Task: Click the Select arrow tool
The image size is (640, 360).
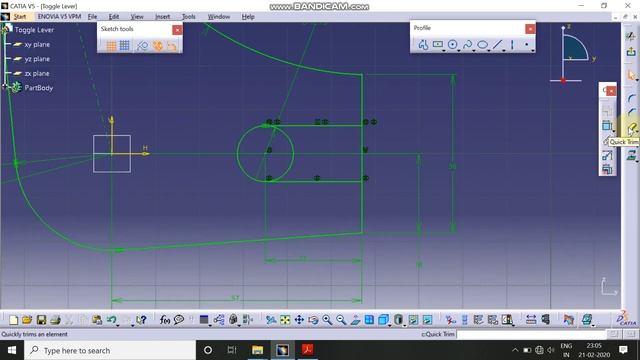Action: [631, 75]
